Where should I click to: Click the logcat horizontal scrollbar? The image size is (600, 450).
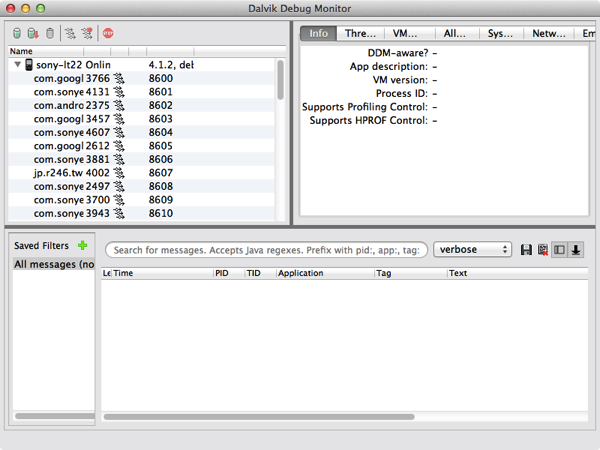[259, 417]
